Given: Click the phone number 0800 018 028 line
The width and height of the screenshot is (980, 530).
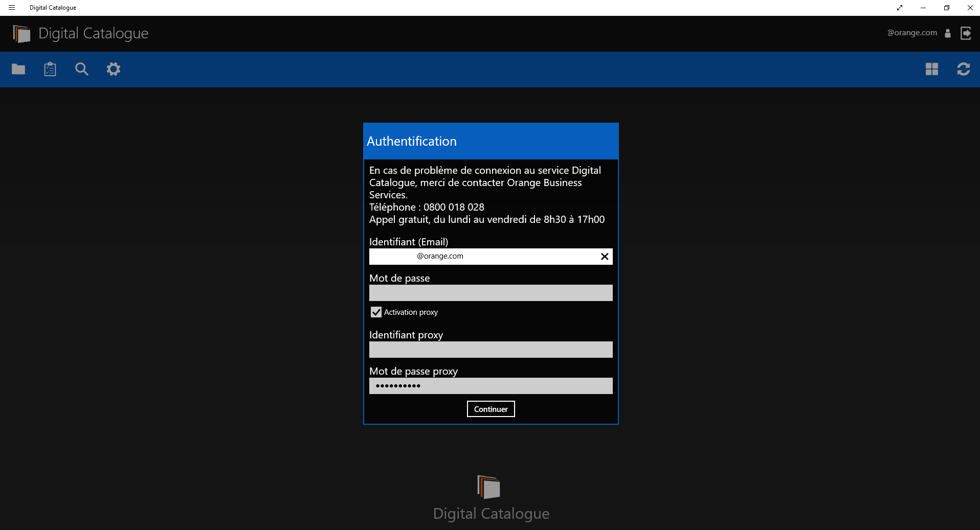Looking at the screenshot, I should 427,207.
